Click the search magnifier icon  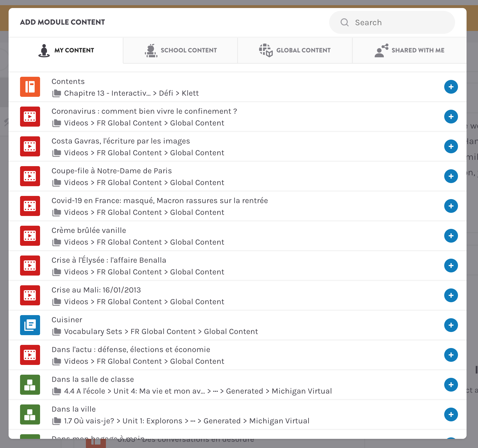pyautogui.click(x=345, y=22)
